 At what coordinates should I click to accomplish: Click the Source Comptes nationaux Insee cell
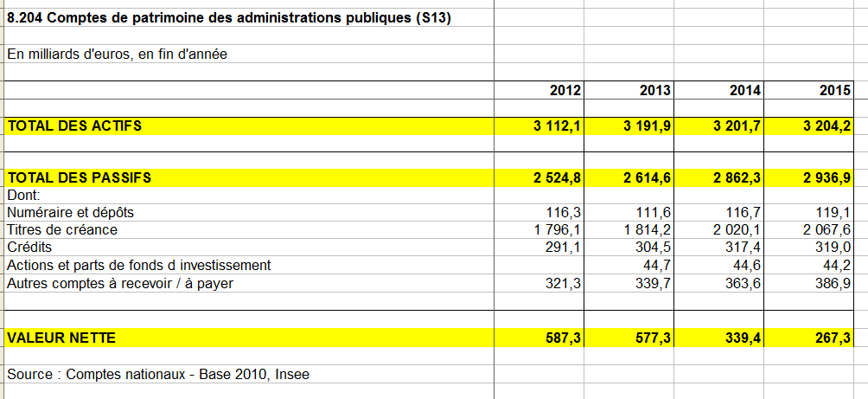point(157,375)
